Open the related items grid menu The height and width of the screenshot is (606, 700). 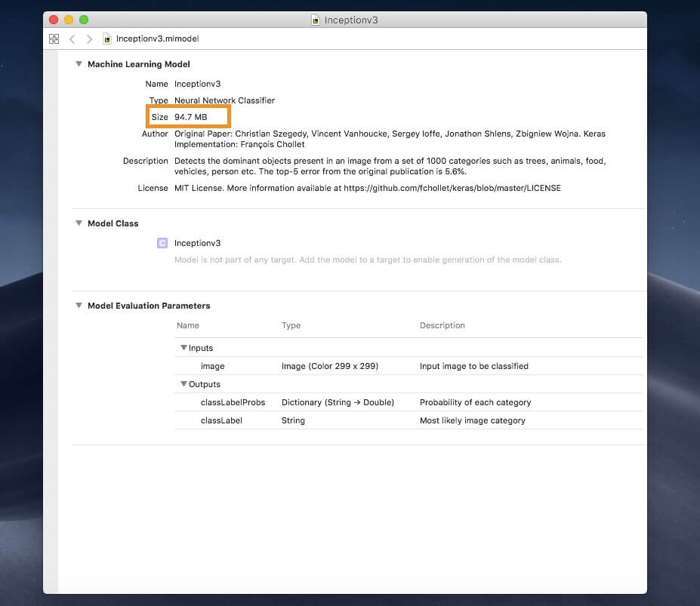[x=54, y=38]
